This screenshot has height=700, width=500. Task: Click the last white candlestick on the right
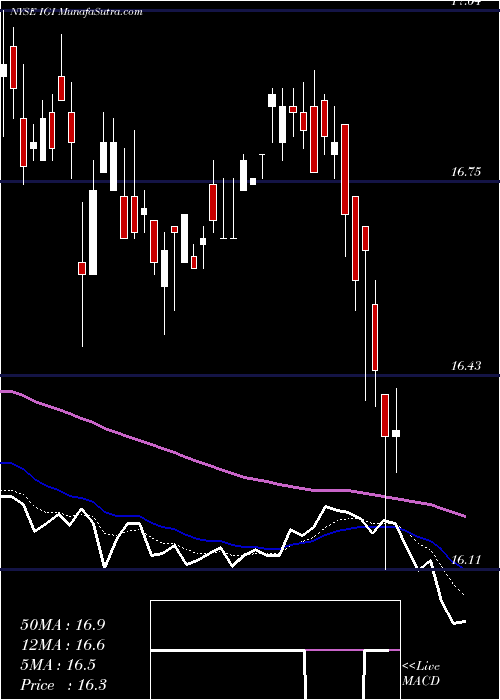(x=396, y=433)
